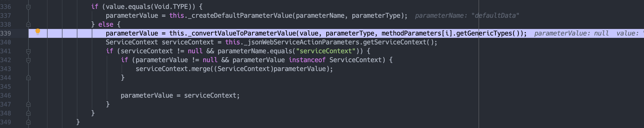Screen dimensions: 644x128
Task: Click line number 343 in the gutter
Action: point(6,69)
